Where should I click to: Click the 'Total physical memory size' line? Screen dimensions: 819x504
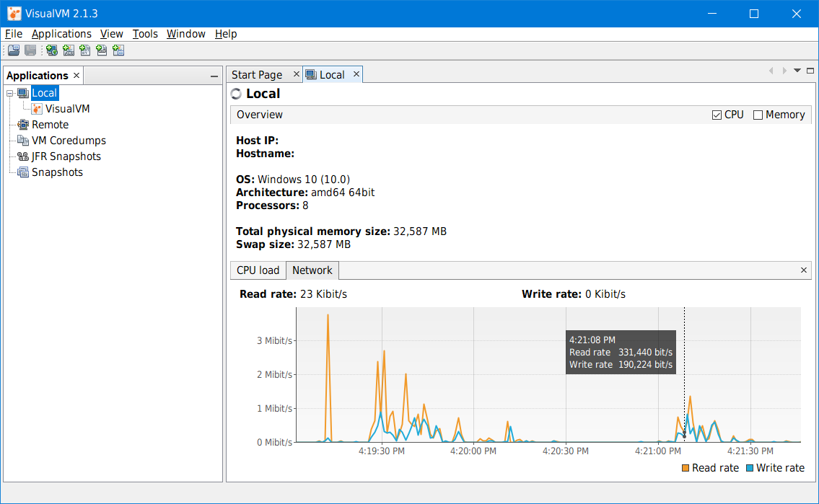(341, 231)
